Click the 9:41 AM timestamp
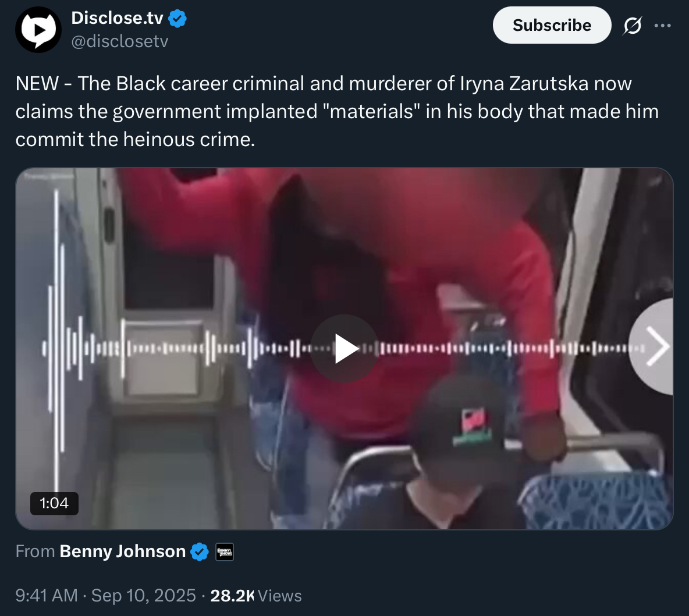Image resolution: width=689 pixels, height=616 pixels. 46,596
